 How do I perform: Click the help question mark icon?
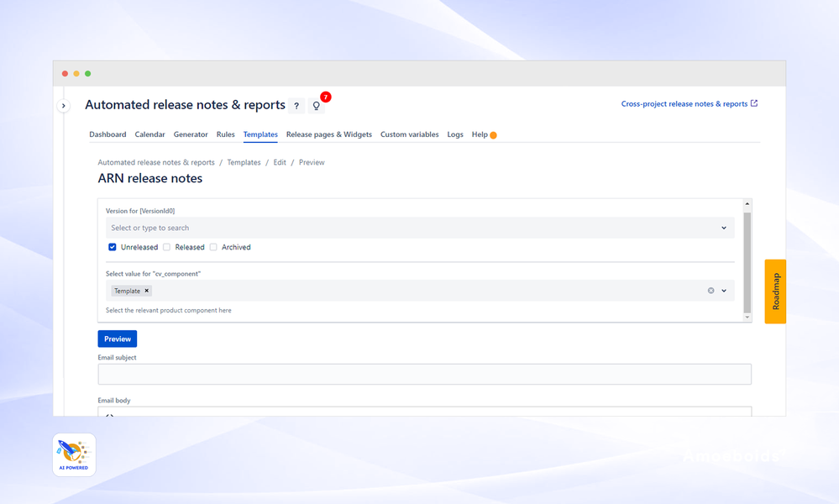(x=296, y=105)
